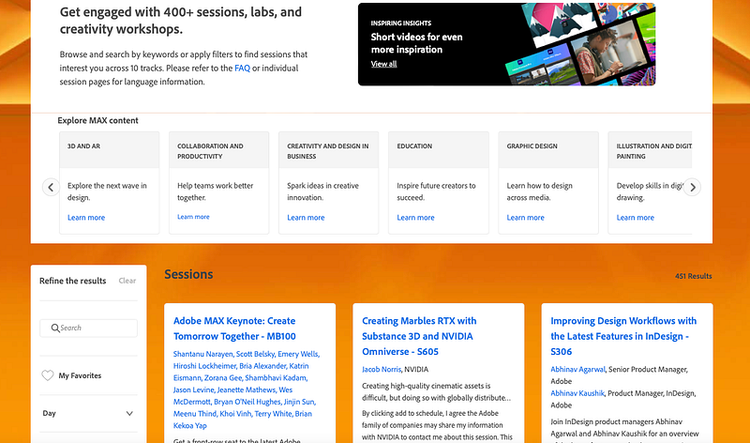Screen dimensions: 750x443
Task: Click into the Search sessions field
Action: click(x=88, y=328)
